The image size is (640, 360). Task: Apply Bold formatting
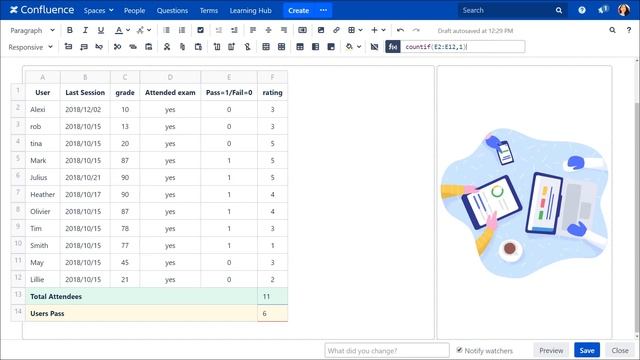click(x=70, y=30)
